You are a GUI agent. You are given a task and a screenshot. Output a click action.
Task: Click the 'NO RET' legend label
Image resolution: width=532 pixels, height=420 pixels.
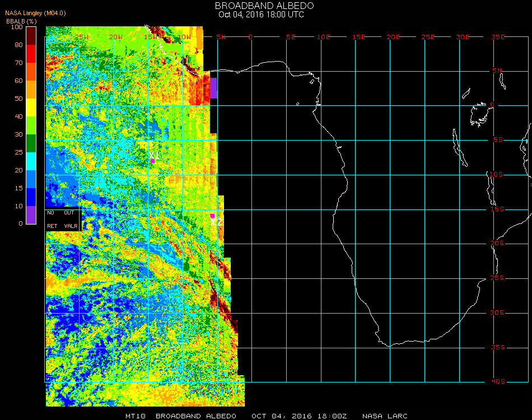(x=52, y=219)
